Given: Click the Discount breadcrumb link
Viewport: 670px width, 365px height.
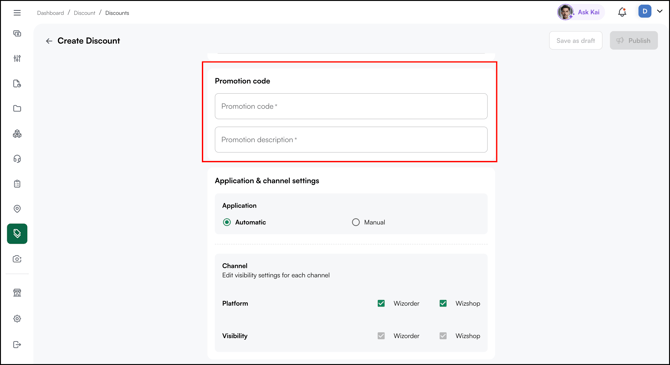Looking at the screenshot, I should point(84,13).
